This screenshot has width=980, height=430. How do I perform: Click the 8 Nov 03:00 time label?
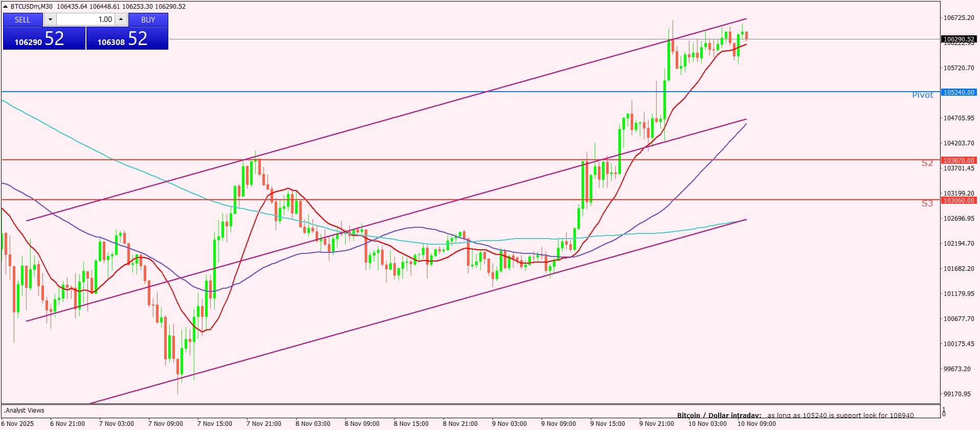tap(313, 424)
